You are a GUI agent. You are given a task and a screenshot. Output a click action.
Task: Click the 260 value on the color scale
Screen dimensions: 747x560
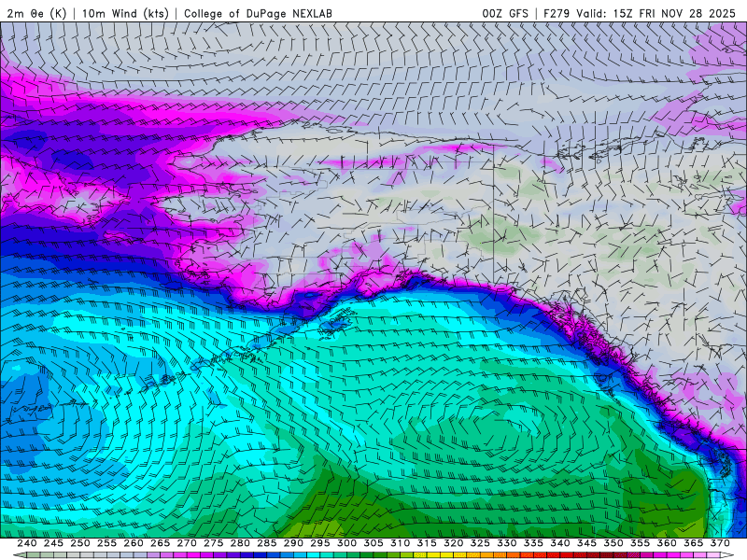coord(134,543)
